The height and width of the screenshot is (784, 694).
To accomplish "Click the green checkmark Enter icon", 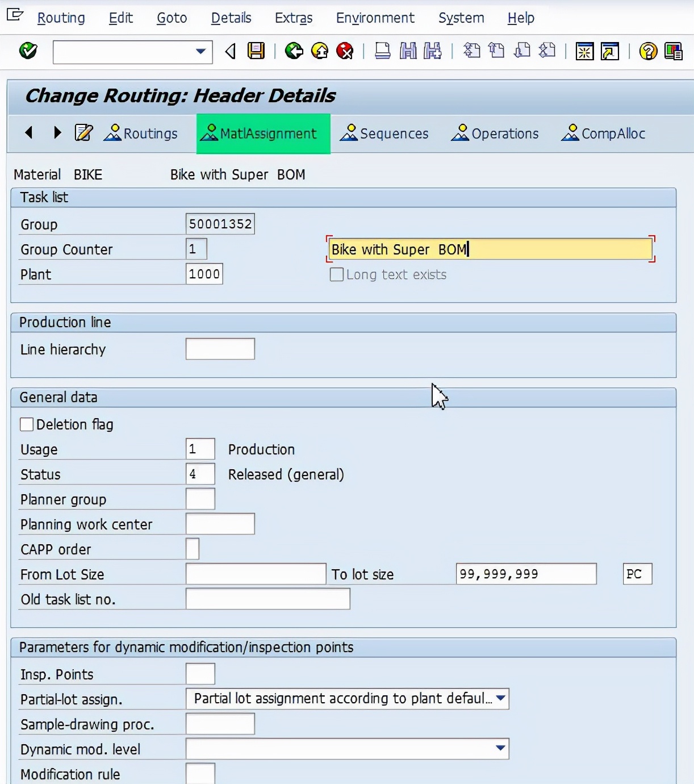I will point(28,51).
